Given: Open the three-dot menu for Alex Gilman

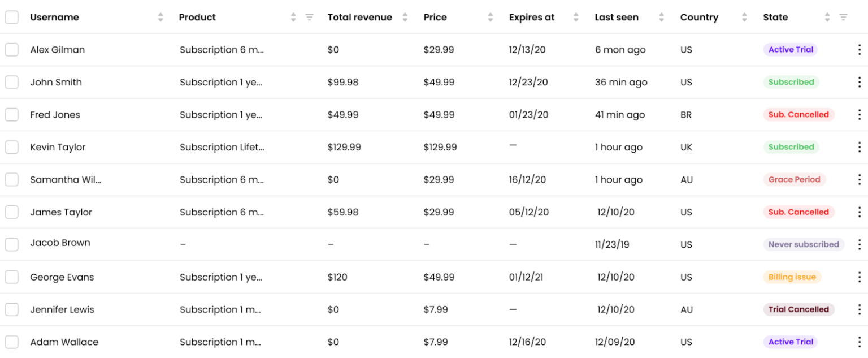Looking at the screenshot, I should pos(859,49).
